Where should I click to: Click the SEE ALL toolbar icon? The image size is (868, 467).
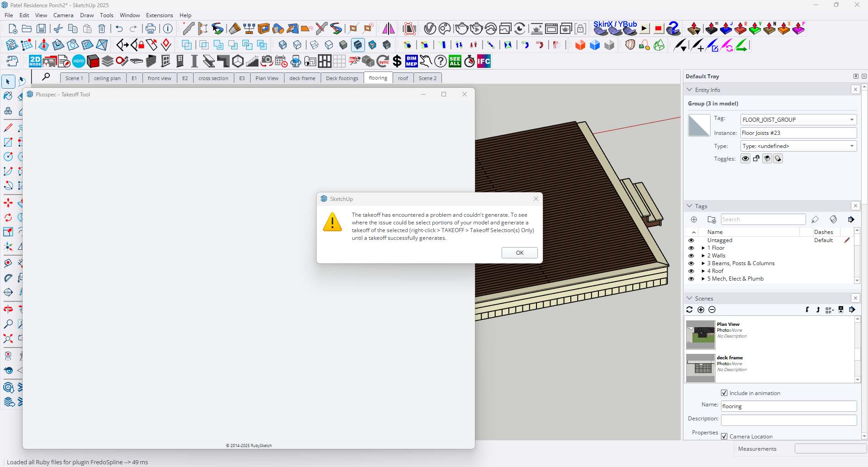pyautogui.click(x=455, y=61)
